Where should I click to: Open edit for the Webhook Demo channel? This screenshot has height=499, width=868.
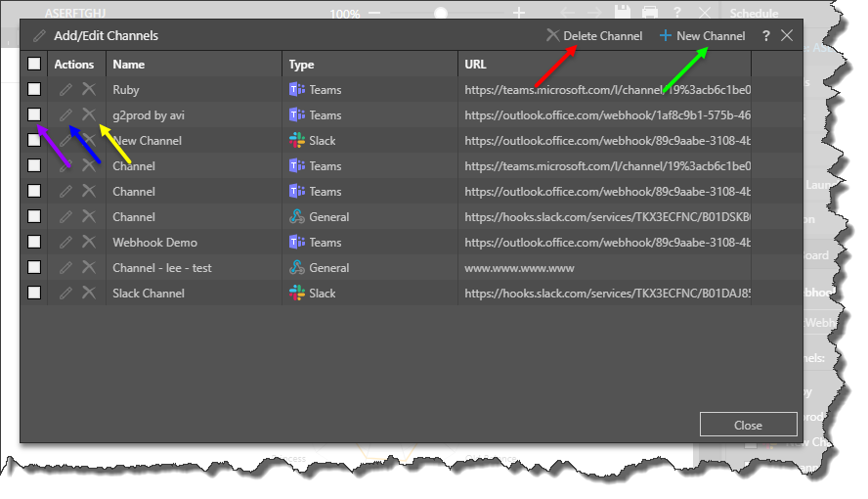tap(65, 242)
